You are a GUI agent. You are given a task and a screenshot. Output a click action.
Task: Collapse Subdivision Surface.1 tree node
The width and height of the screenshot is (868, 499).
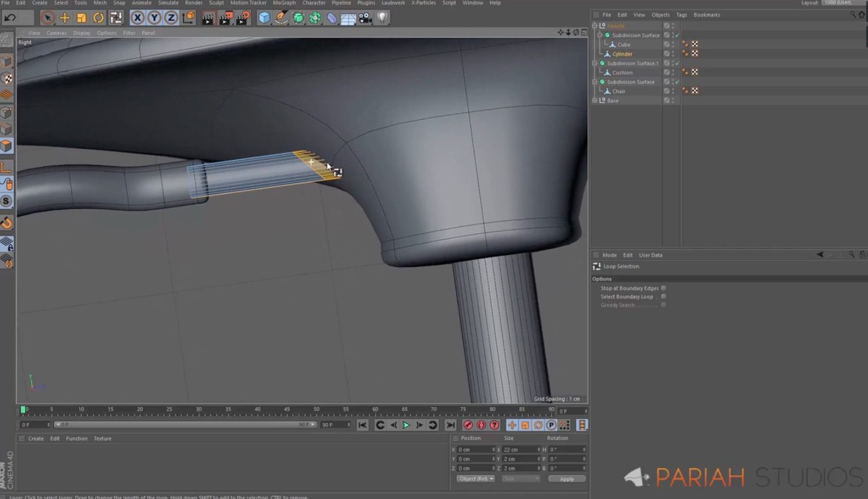click(595, 63)
